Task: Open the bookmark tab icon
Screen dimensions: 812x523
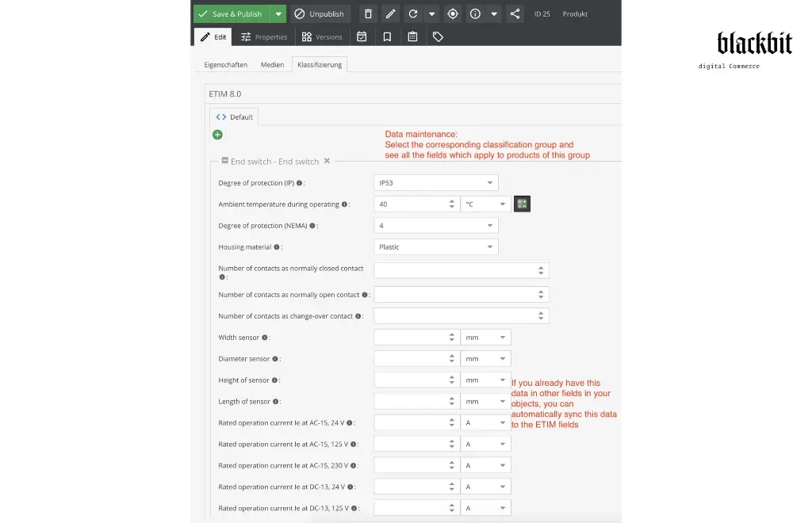Action: (387, 36)
